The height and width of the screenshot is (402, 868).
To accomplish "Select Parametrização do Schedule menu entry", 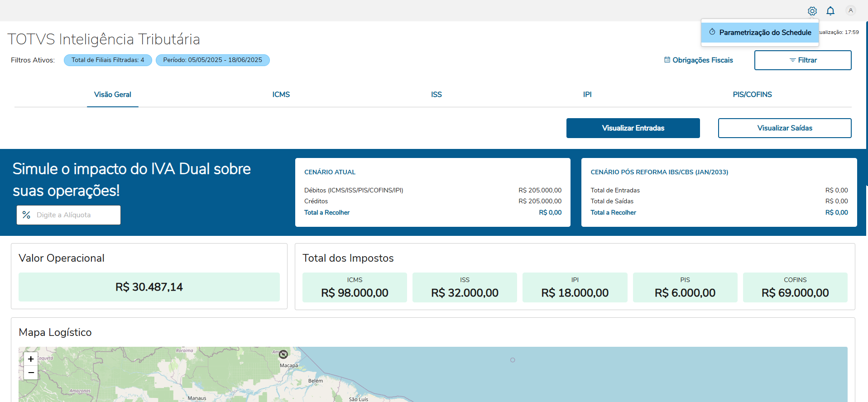I will pyautogui.click(x=760, y=33).
